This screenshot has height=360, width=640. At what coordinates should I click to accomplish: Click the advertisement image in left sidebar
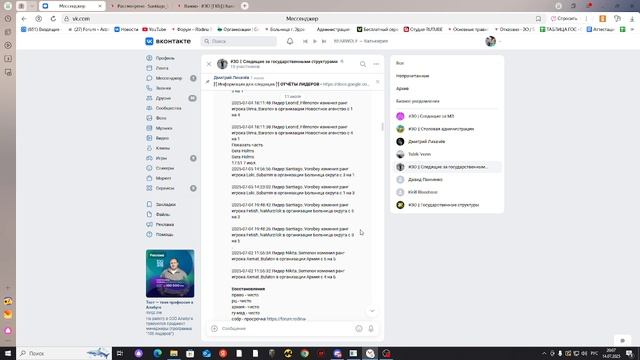[170, 273]
